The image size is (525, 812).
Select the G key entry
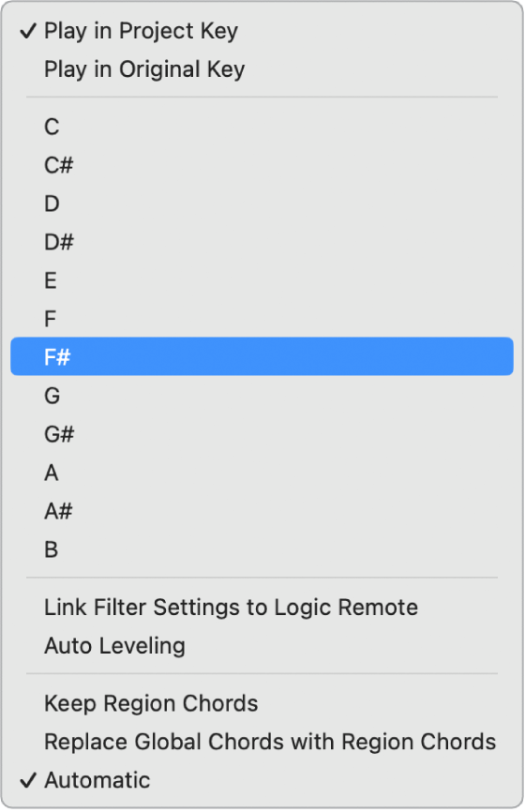point(262,396)
